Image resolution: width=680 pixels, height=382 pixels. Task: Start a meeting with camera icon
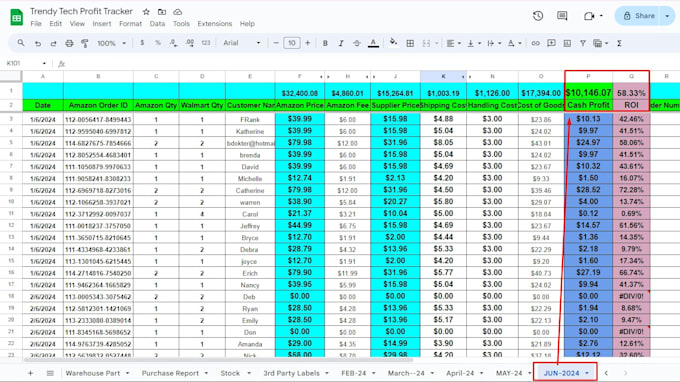[589, 16]
